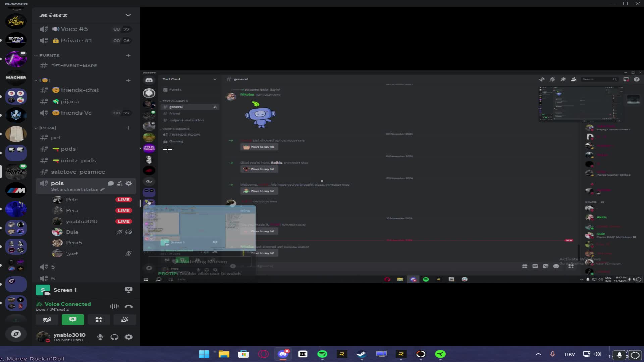Switch to the BMW M server

[16, 190]
